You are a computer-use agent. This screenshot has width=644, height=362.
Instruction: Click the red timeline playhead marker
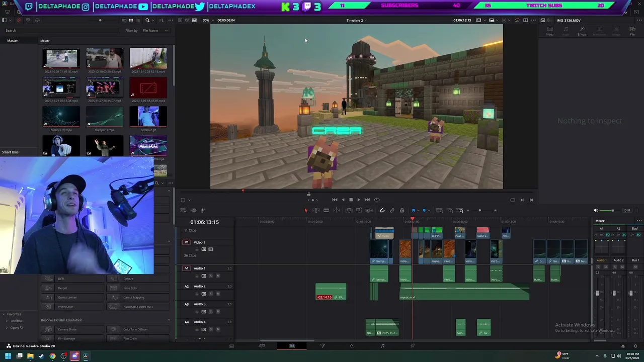(413, 220)
